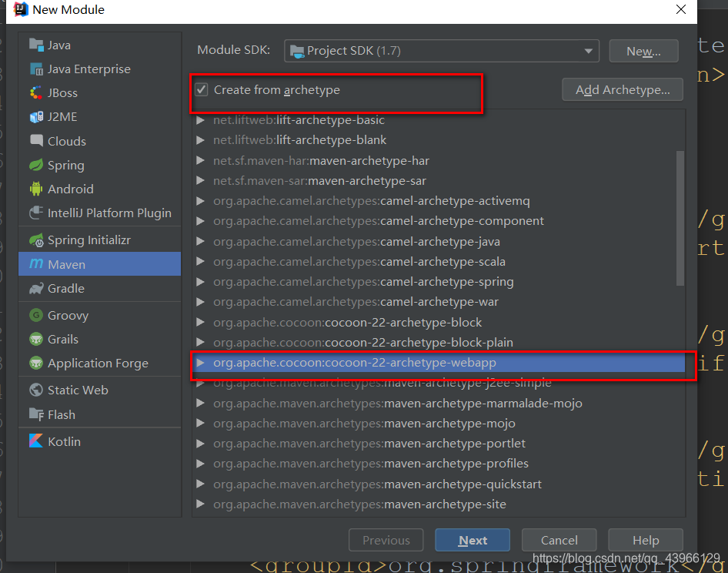
Task: Click the Spring Initializr icon
Action: click(36, 240)
